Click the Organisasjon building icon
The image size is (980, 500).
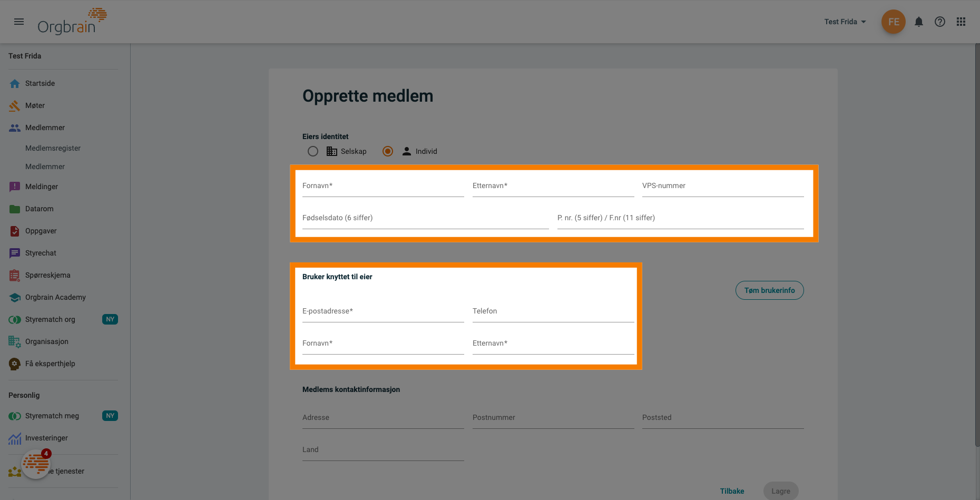[15, 341]
